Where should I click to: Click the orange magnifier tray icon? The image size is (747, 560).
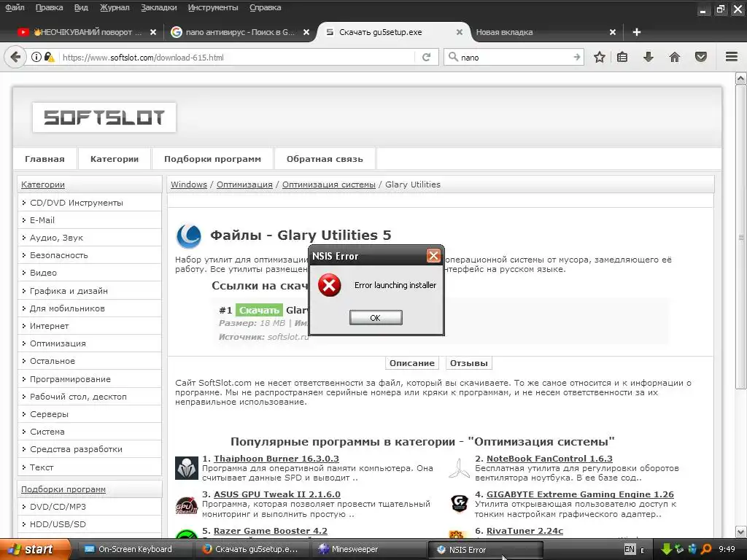click(706, 549)
